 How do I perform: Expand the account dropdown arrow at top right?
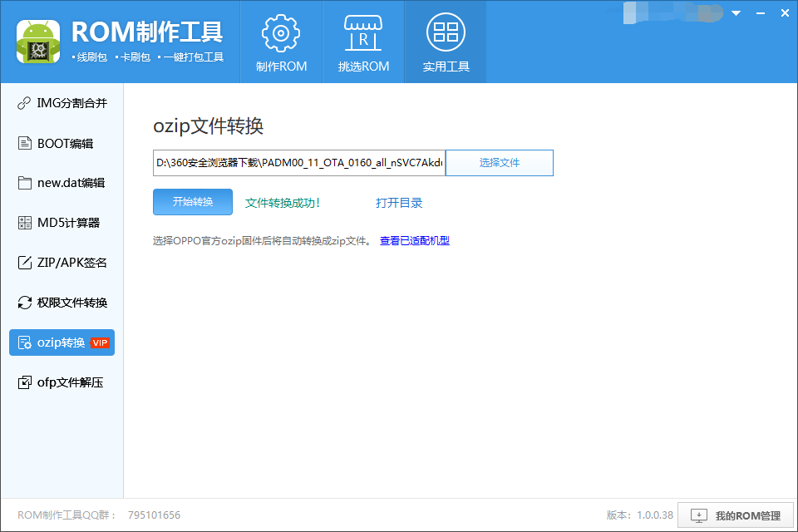click(x=735, y=13)
